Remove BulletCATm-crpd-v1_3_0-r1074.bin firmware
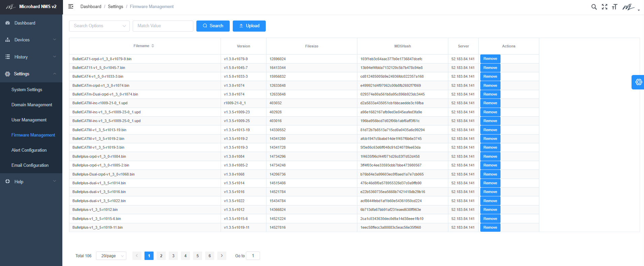 tap(490, 85)
